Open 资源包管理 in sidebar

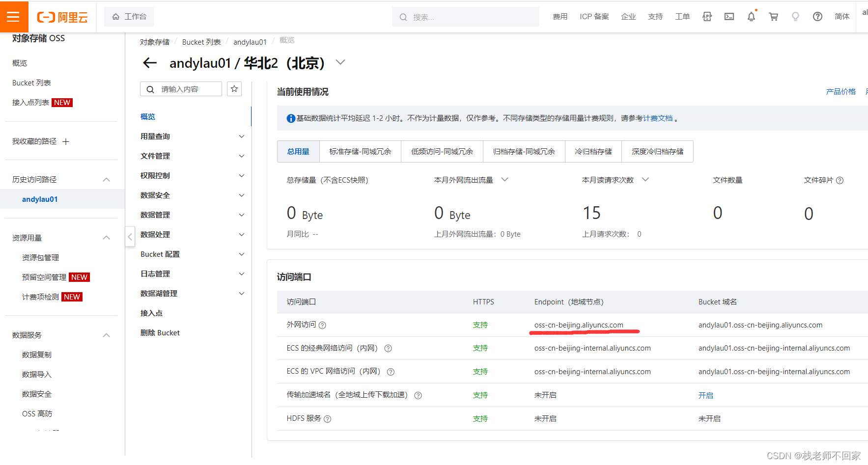click(x=40, y=258)
